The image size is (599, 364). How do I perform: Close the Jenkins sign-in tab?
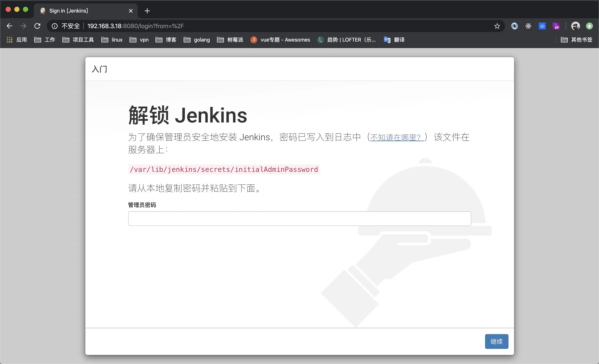pyautogui.click(x=131, y=11)
